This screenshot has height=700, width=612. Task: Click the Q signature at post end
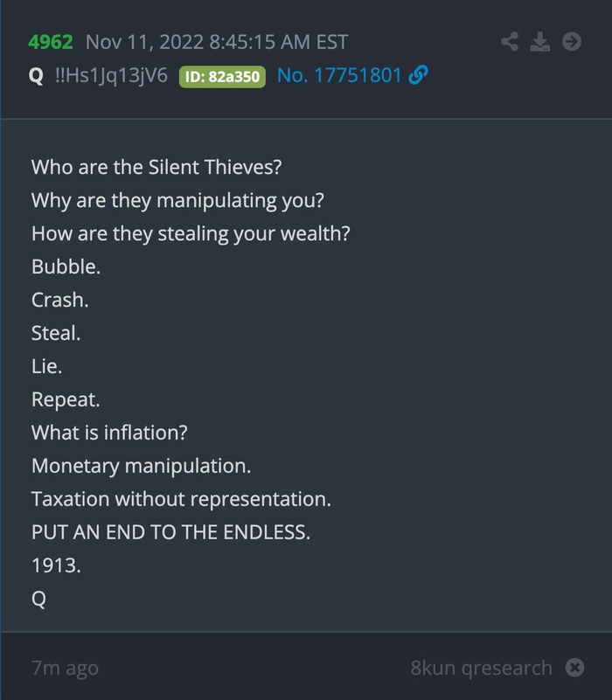pos(38,600)
